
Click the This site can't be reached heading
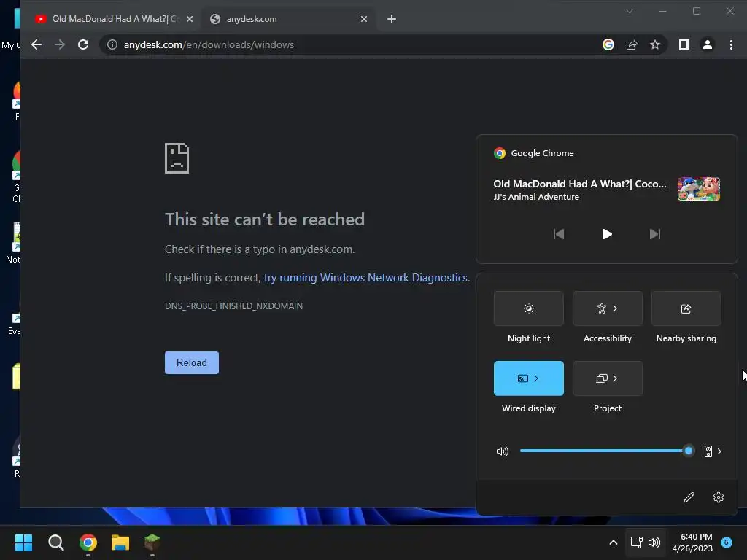(x=264, y=219)
